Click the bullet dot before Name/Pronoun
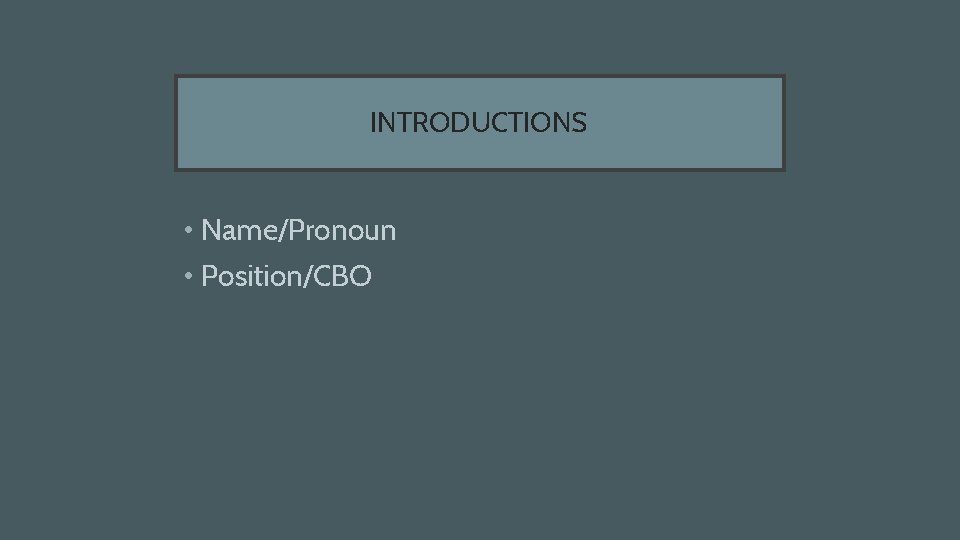This screenshot has height=540, width=960. 189,230
